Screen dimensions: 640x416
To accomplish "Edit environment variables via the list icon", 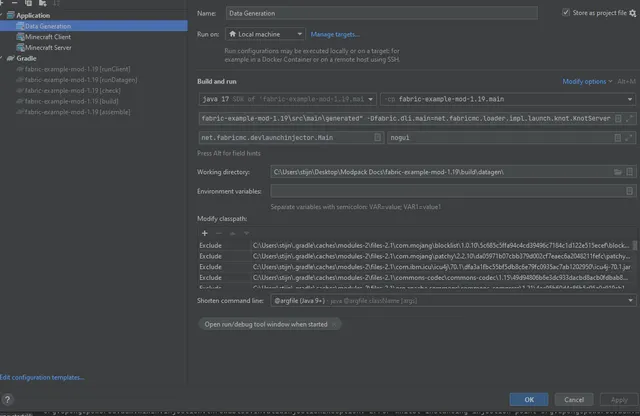I will [x=629, y=191].
